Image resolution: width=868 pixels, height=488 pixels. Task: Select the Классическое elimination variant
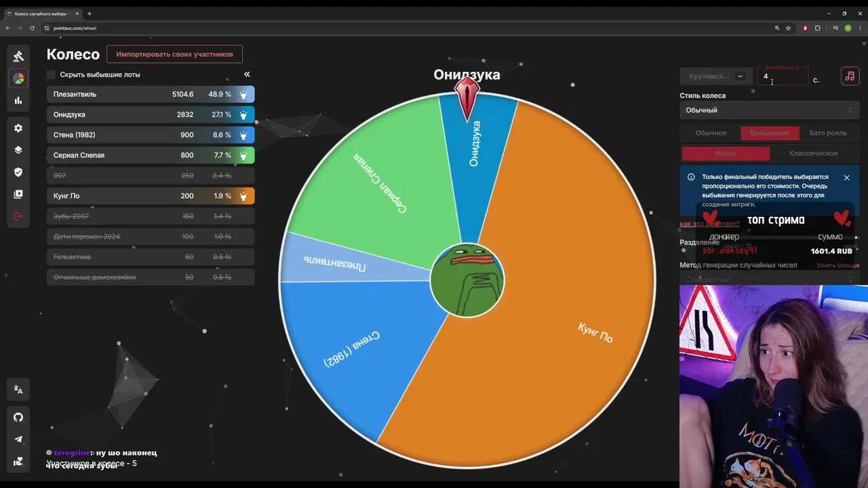(813, 153)
